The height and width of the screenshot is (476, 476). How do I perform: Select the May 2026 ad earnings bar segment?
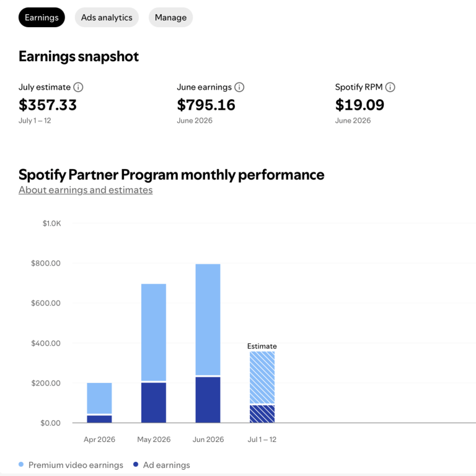click(154, 402)
